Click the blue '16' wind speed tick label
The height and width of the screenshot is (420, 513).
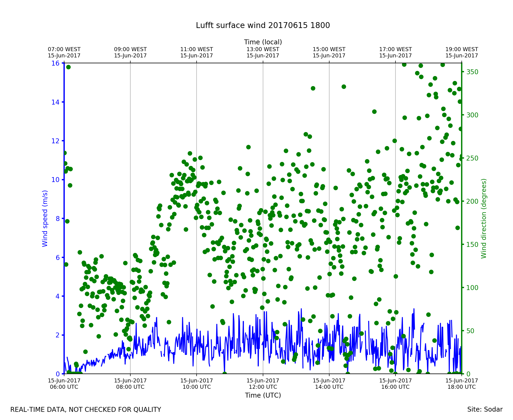point(55,63)
